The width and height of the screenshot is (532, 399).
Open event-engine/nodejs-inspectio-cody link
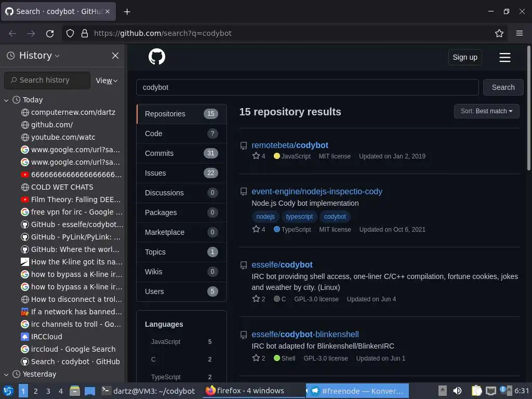point(316,191)
